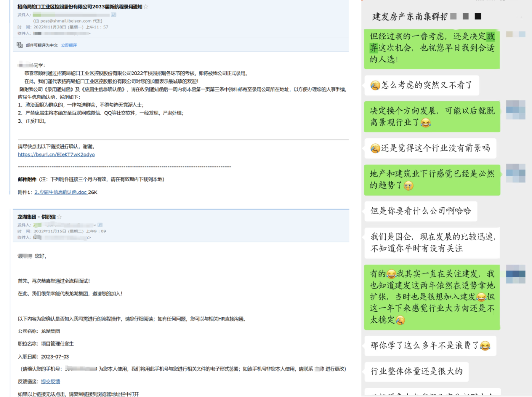The height and width of the screenshot is (397, 532).
Task: Click the 邮件附件 label
Action: (x=27, y=179)
